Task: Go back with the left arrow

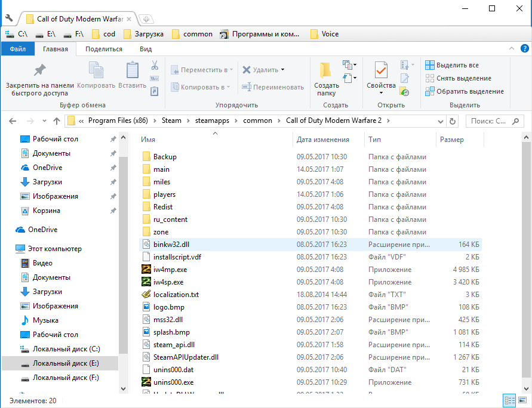Action: pos(13,121)
